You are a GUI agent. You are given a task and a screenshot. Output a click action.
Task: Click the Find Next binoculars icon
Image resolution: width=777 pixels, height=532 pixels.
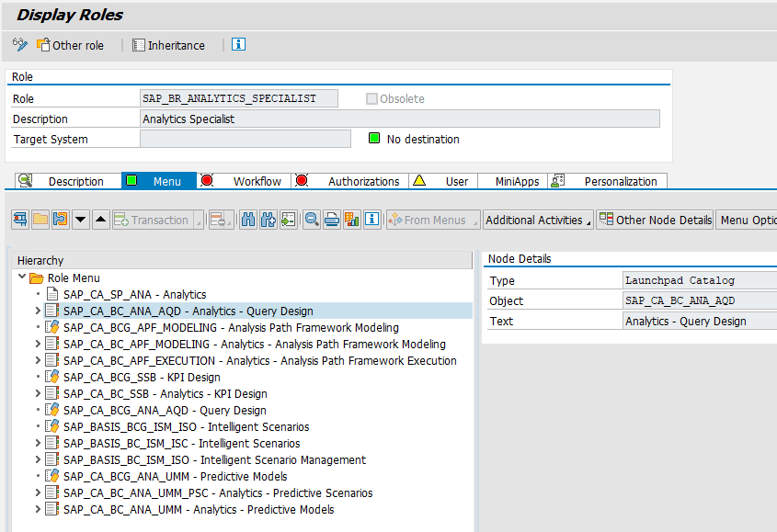pos(268,221)
